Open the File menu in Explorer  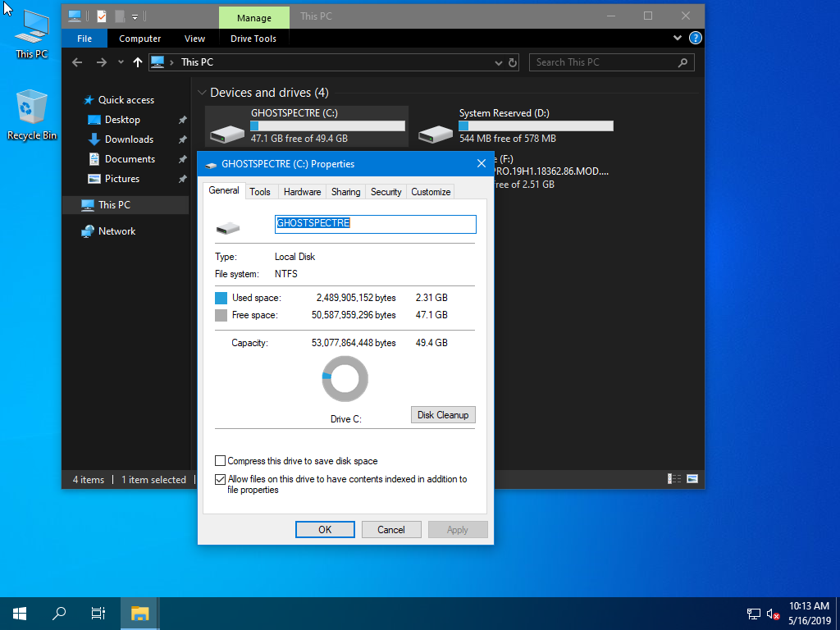point(84,39)
